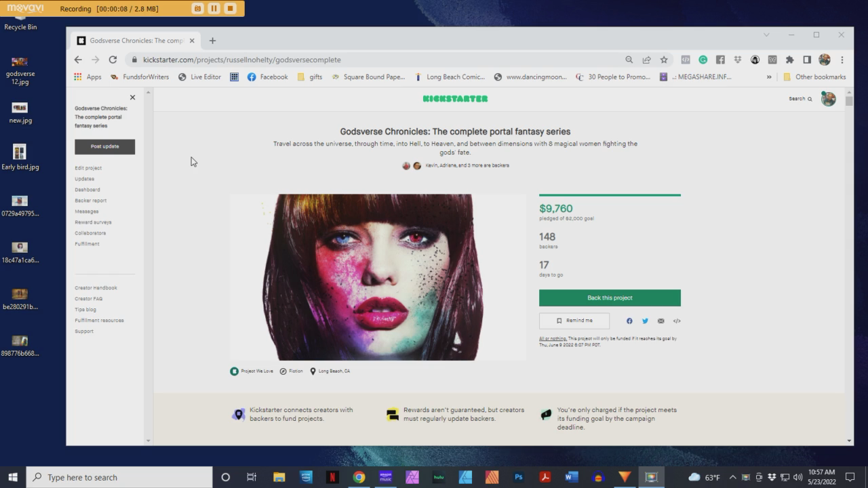Open Chrome extensions puzzle icon

point(789,60)
